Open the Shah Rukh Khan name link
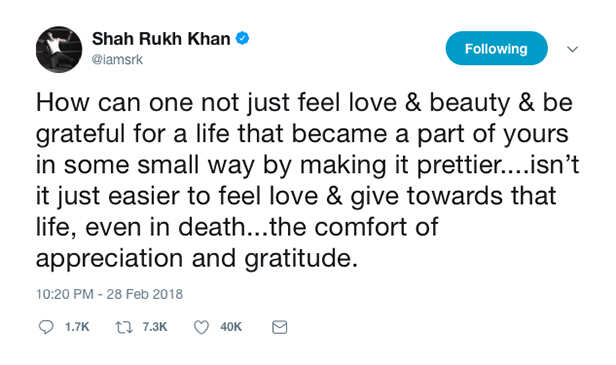616x365 pixels. click(161, 39)
